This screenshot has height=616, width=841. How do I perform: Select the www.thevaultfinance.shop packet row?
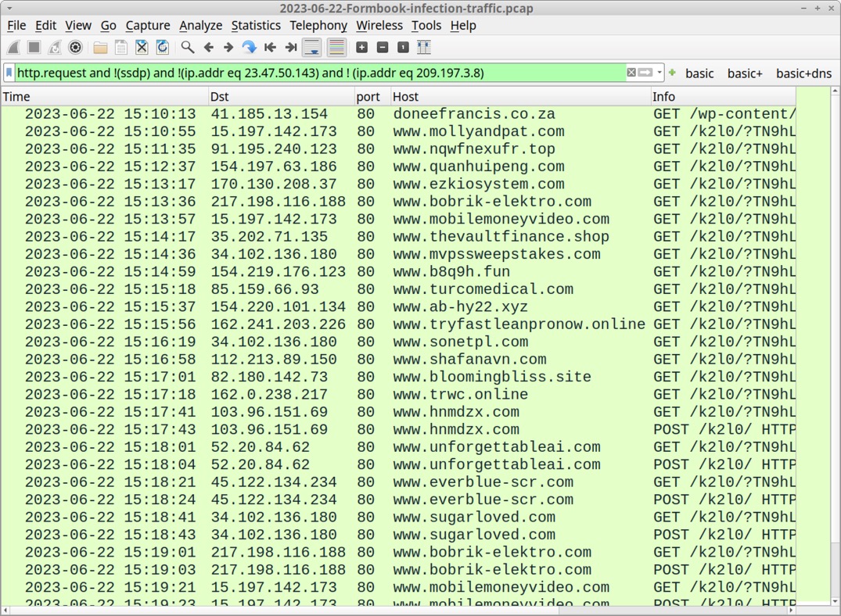(398, 236)
